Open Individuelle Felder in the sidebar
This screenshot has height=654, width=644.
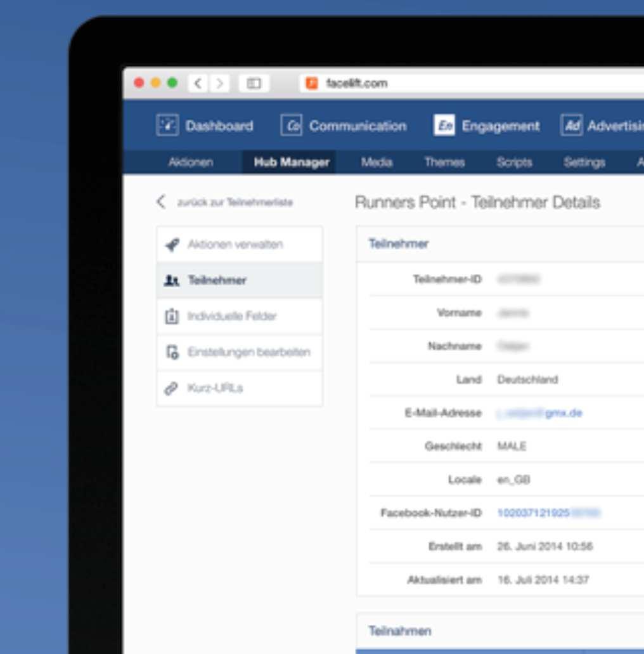240,316
